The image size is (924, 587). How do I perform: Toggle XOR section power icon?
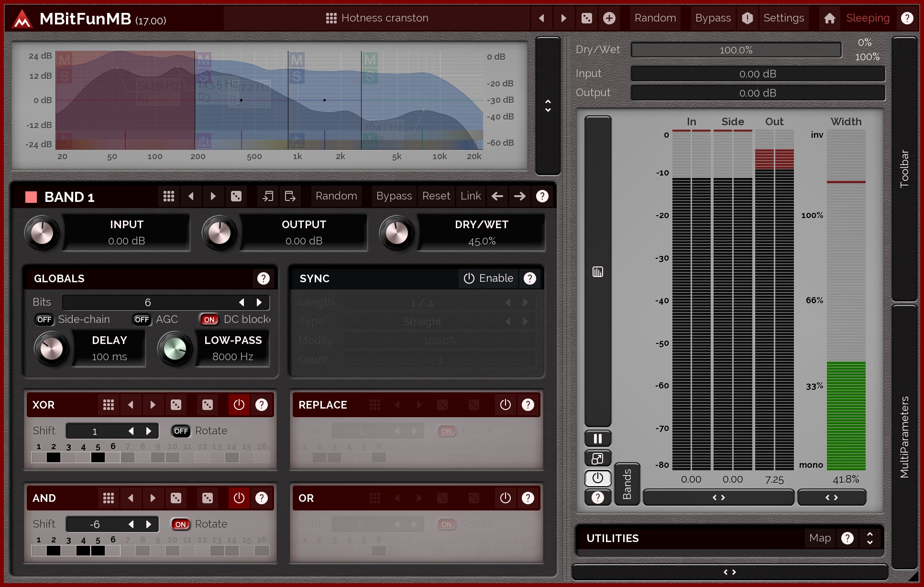coord(239,405)
